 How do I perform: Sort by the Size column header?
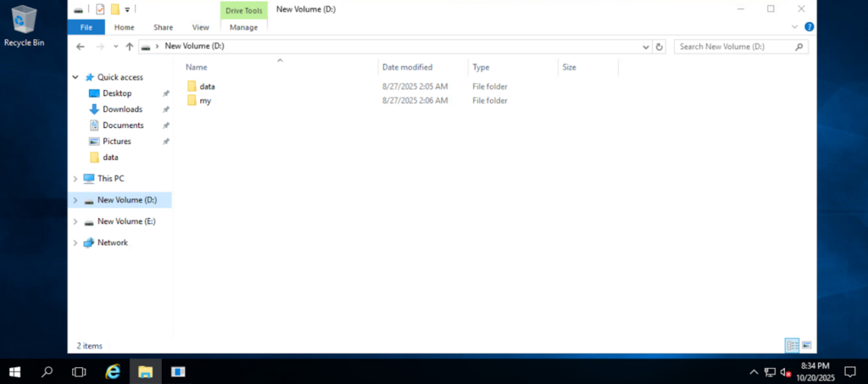click(x=569, y=67)
